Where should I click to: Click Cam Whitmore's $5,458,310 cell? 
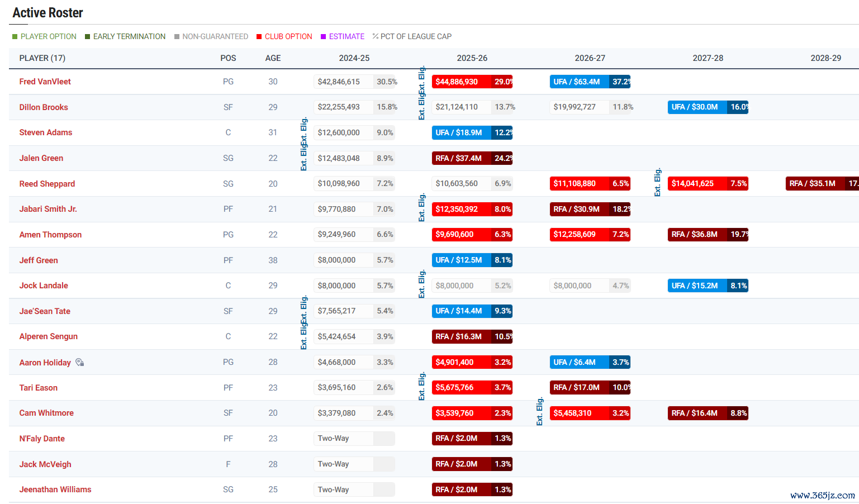[590, 413]
